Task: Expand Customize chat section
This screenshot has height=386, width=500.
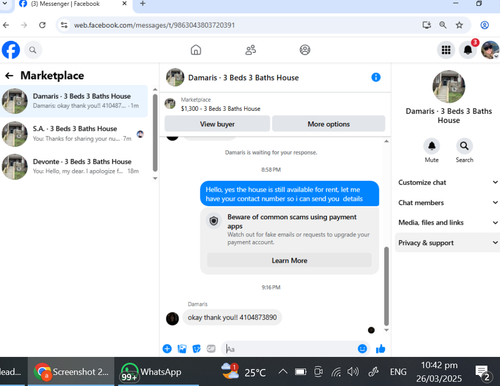Action: [448, 182]
